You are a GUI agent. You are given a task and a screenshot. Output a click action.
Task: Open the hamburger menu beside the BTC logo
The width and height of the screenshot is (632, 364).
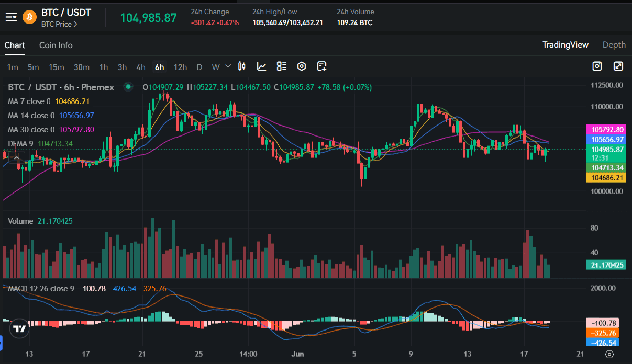tap(10, 16)
